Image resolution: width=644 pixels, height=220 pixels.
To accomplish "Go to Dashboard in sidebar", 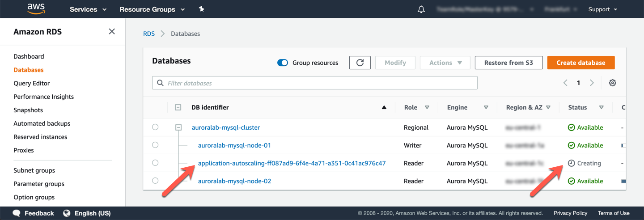I will 29,56.
